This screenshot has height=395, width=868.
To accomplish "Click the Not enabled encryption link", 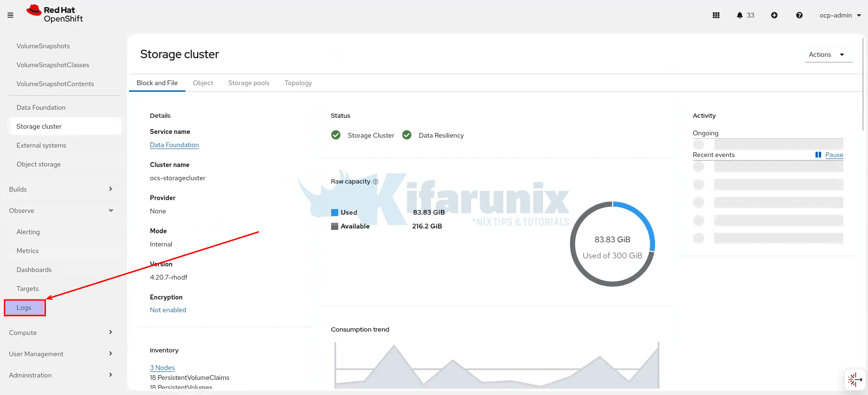I will pos(168,310).
